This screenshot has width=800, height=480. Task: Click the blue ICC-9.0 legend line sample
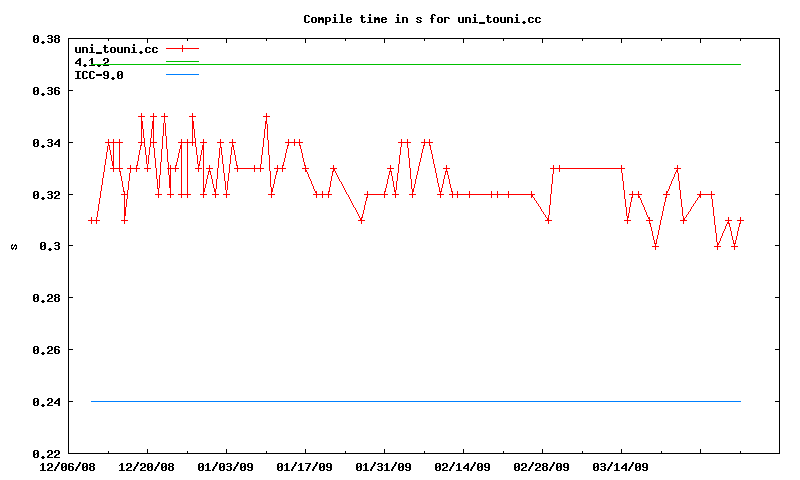(182, 74)
